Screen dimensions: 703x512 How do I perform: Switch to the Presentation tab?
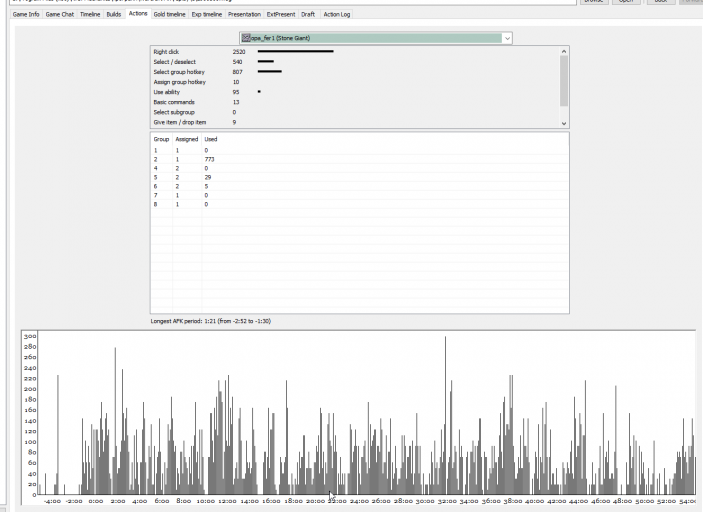[244, 14]
